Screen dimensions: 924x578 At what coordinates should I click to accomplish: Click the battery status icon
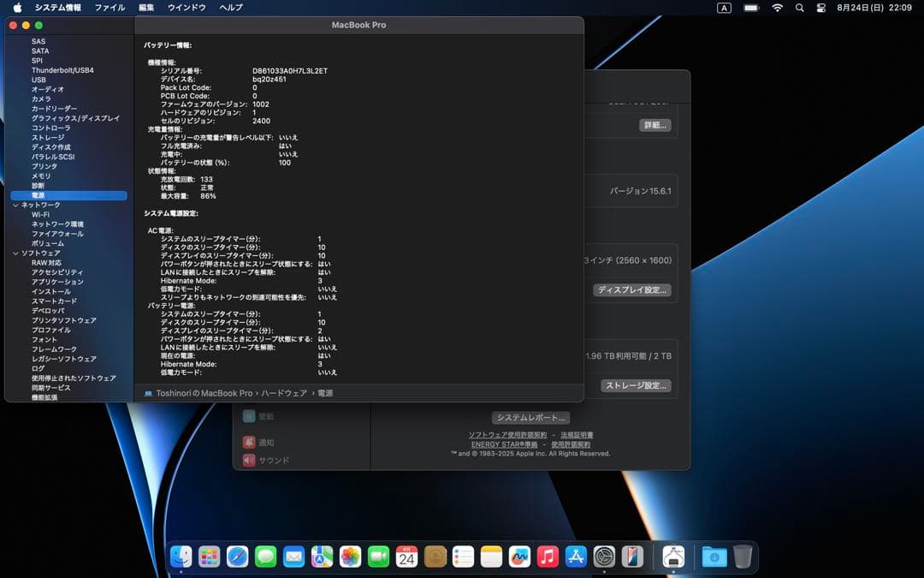click(x=751, y=8)
